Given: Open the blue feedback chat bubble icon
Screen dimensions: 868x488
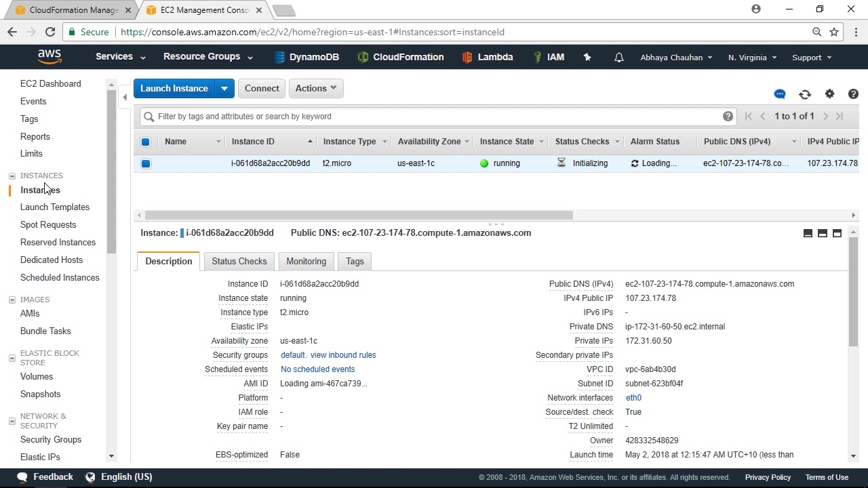Looking at the screenshot, I should point(780,94).
